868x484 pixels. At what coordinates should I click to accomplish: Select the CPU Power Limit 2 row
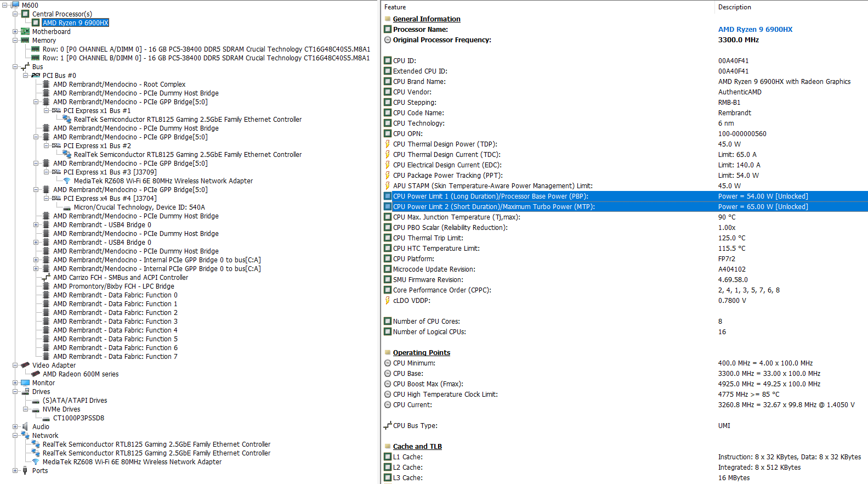click(625, 206)
